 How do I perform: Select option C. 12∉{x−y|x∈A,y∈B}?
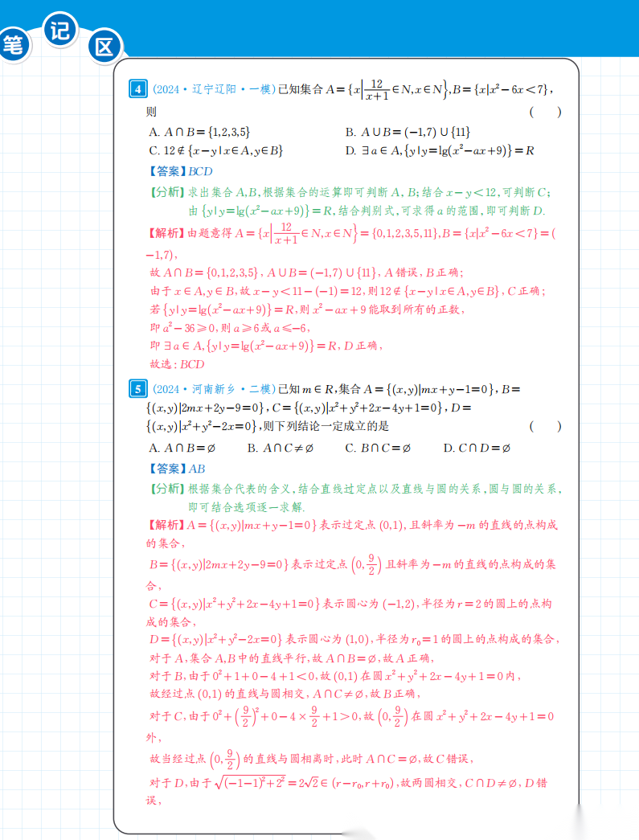[216, 150]
